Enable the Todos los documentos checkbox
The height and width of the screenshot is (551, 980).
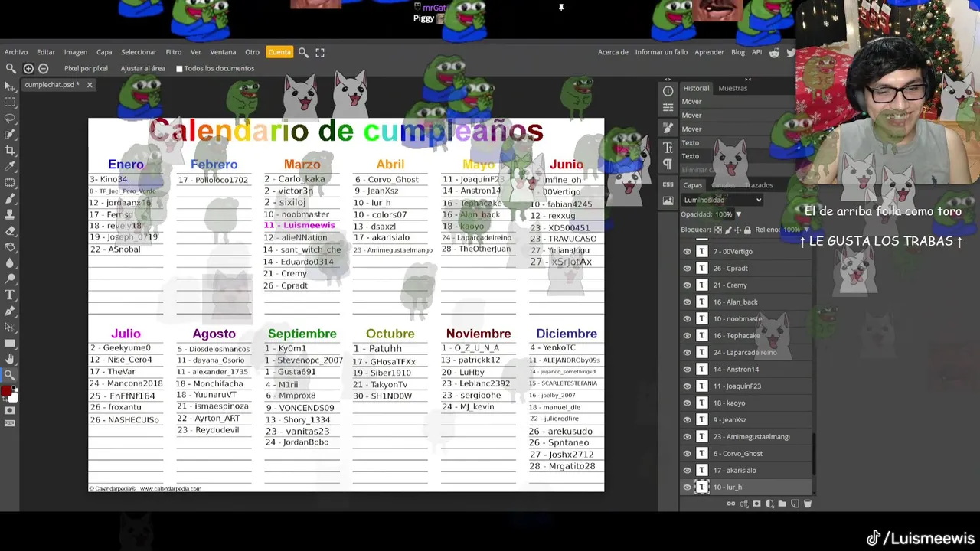click(x=179, y=69)
